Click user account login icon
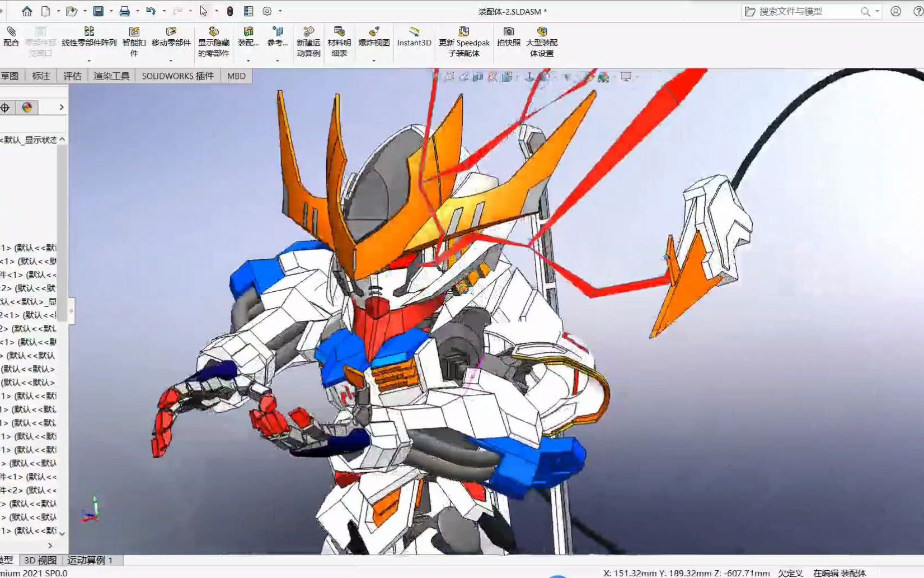This screenshot has width=924, height=578. click(896, 11)
